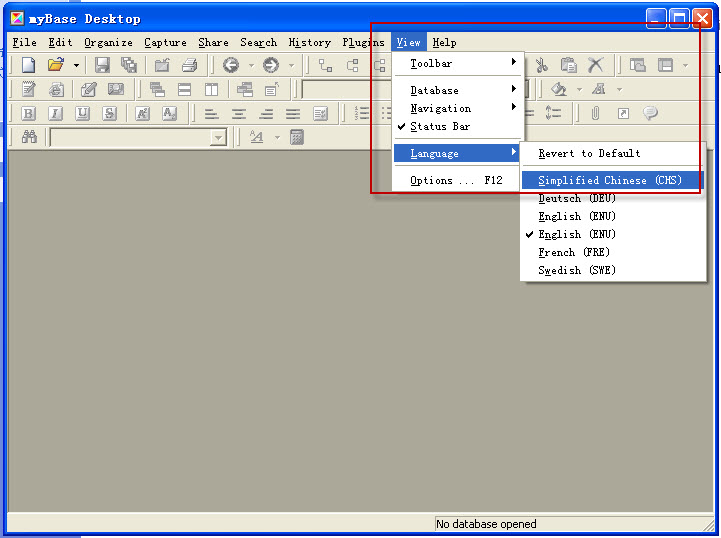Open the forward button history dropdown arrow

point(291,65)
